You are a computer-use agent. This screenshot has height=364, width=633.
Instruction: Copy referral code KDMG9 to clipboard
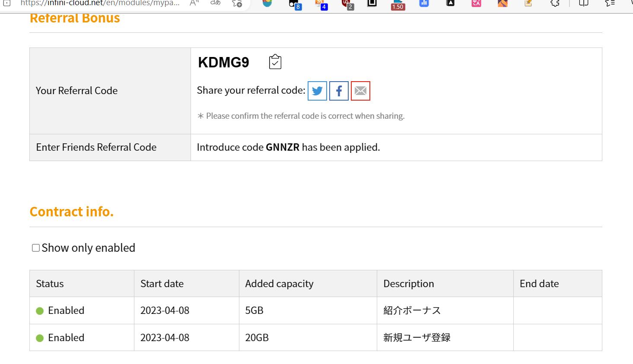275,62
